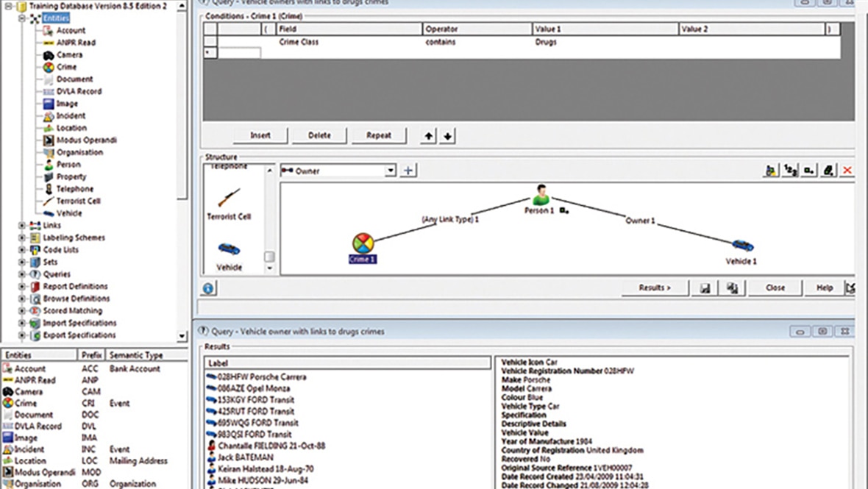Click the Crime 1 node in the structure diagram

[x=363, y=243]
